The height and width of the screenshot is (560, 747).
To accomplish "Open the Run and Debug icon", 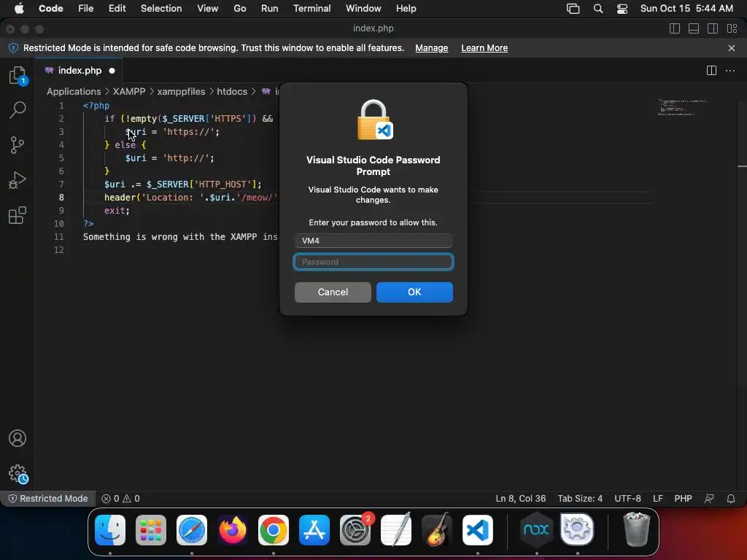I will (x=18, y=180).
